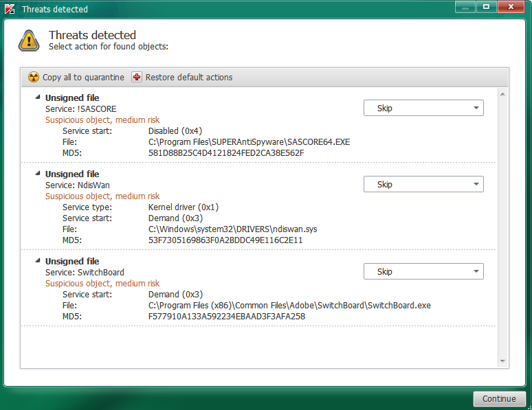Click the scrollbar up arrow
Viewport: 532px width, 410px height.
(503, 94)
